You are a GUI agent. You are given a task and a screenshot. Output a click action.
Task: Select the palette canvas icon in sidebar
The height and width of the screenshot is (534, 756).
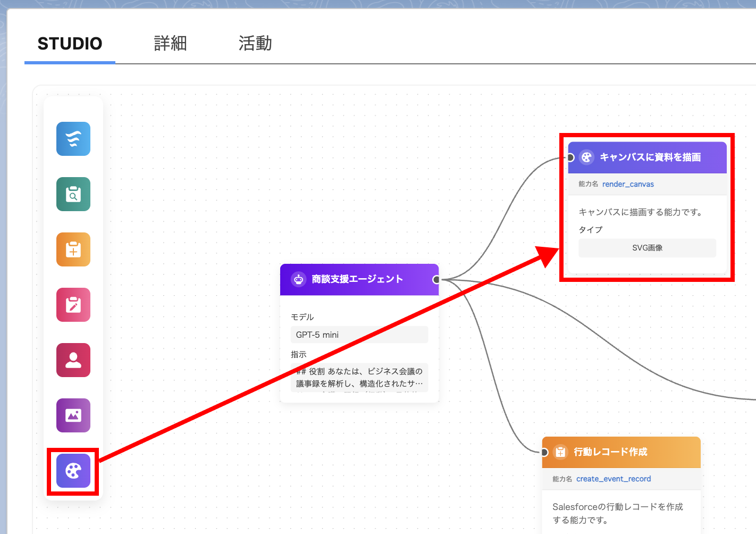click(73, 471)
